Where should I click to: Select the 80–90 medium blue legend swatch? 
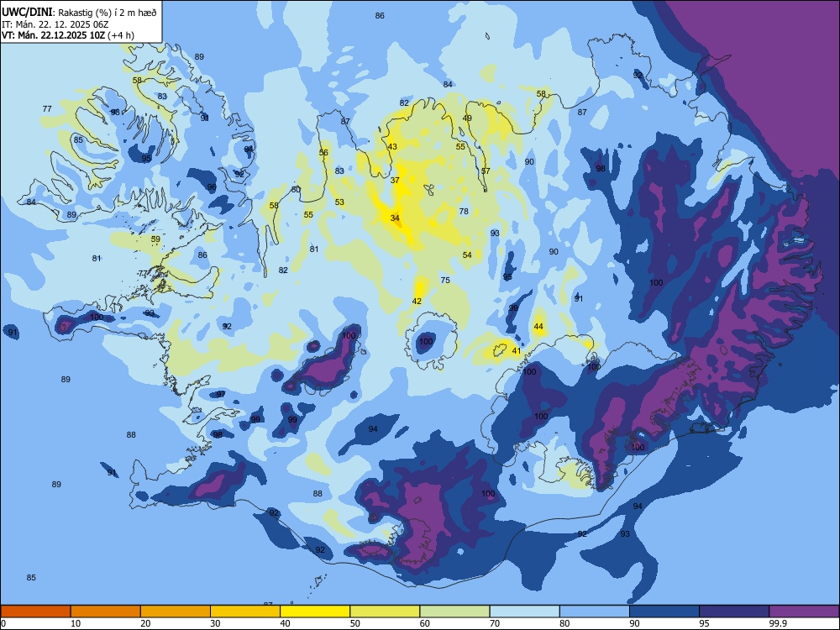(x=595, y=612)
